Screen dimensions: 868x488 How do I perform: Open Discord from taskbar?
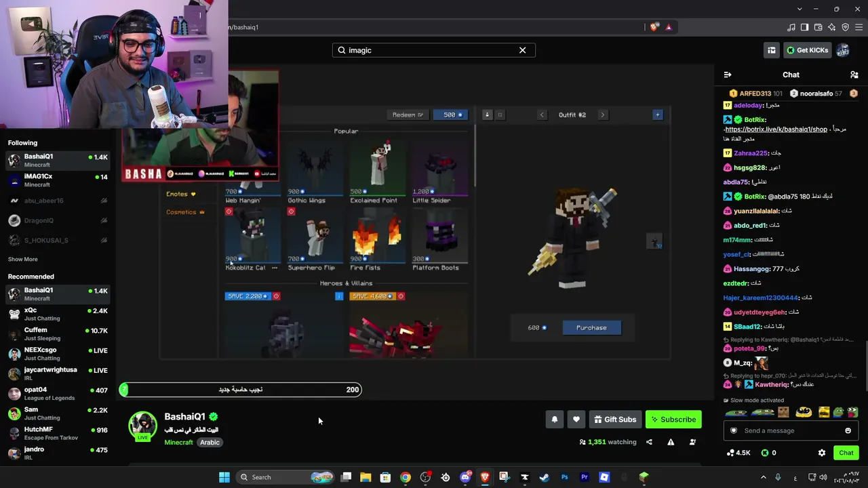[465, 477]
